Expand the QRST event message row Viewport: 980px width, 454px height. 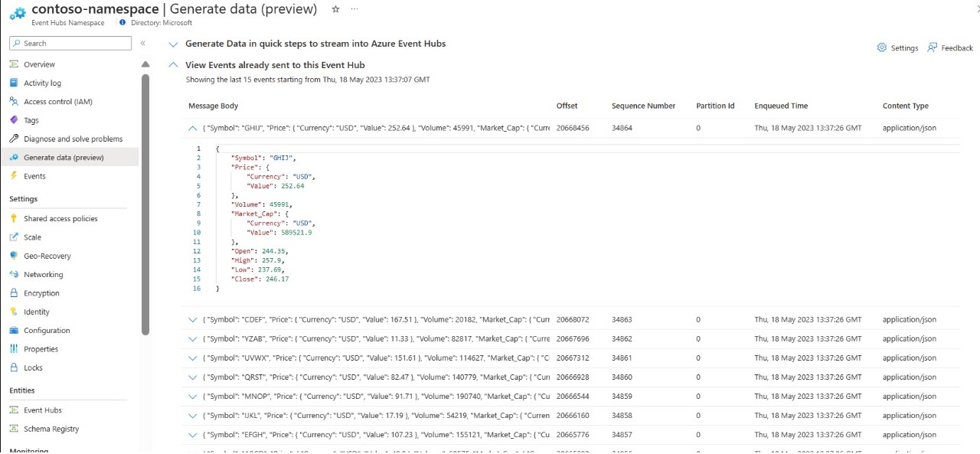[x=193, y=377]
